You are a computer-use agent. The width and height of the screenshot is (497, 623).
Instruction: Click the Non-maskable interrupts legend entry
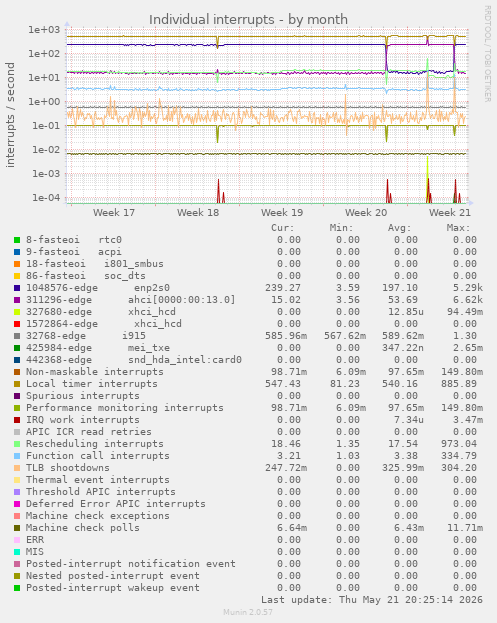95,372
